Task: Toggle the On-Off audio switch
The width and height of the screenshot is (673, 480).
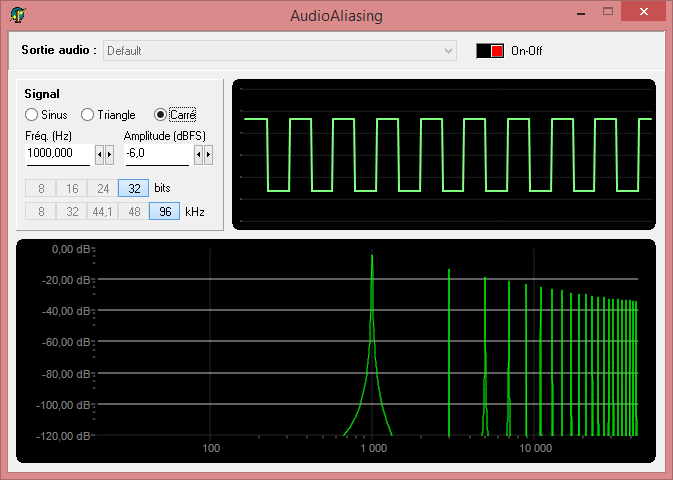Action: 490,51
